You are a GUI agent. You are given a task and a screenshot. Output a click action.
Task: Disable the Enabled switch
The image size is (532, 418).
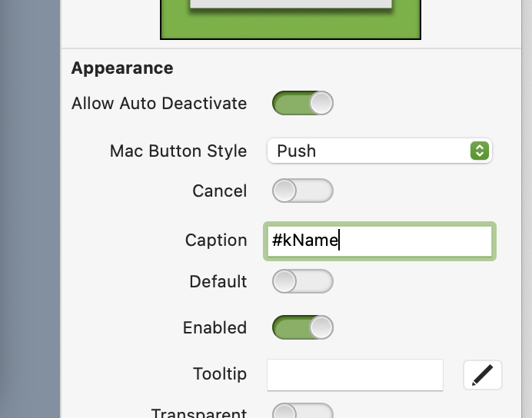click(x=303, y=327)
